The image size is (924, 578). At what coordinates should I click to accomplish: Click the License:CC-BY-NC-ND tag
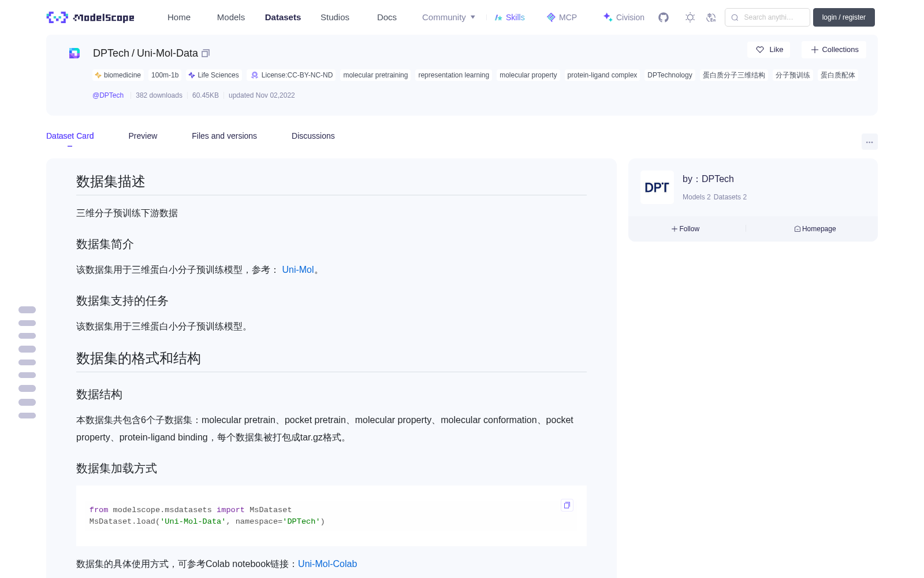click(x=292, y=75)
